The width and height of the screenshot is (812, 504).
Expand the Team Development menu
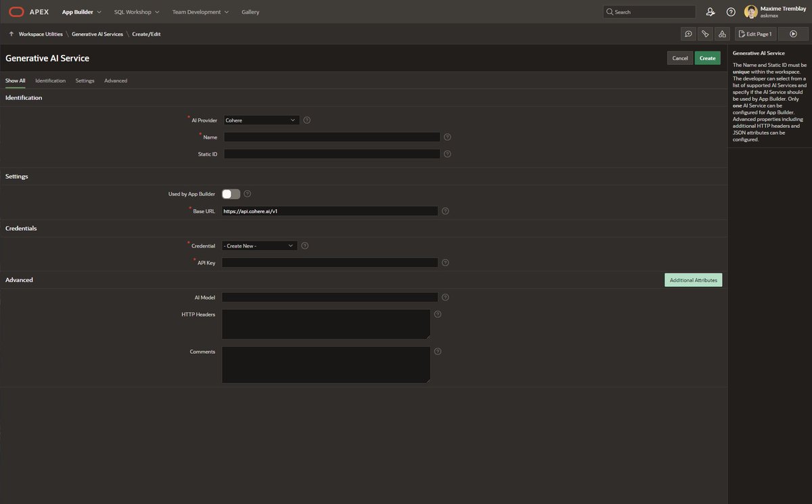pos(200,12)
